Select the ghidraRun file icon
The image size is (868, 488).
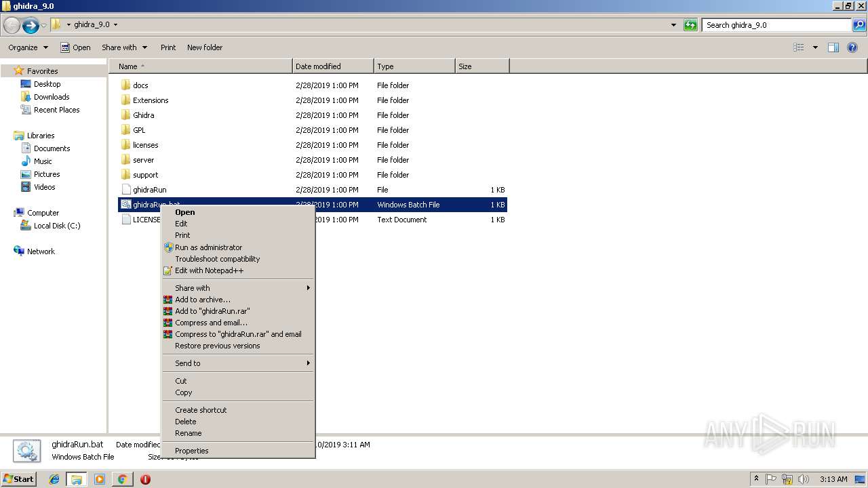[125, 190]
